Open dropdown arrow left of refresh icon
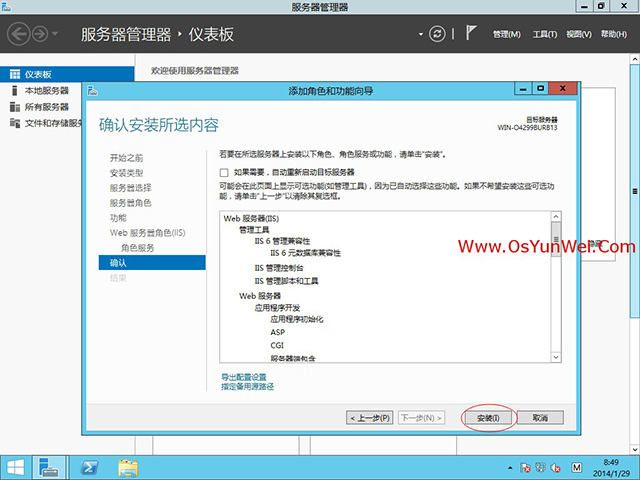The width and height of the screenshot is (640, 480). coord(421,34)
